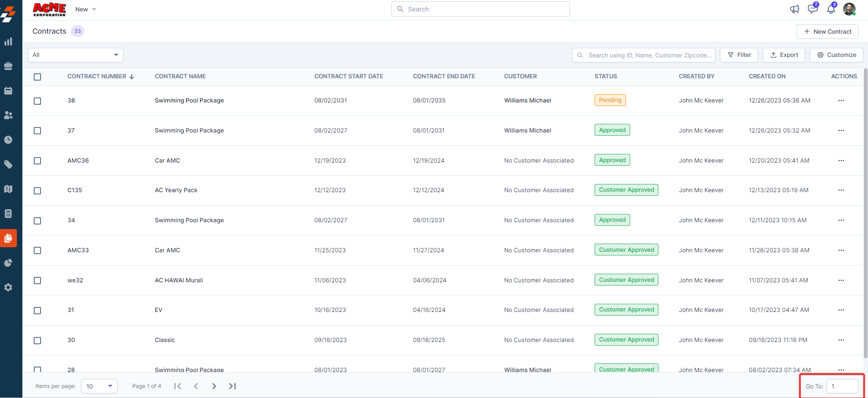
Task: Open settings gear icon in sidebar
Action: coord(8,287)
